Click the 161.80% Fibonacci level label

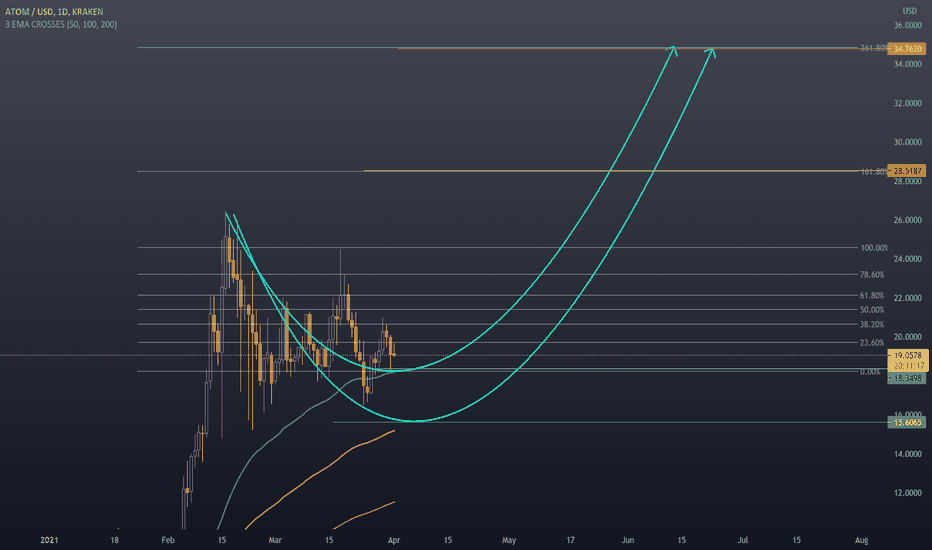click(x=873, y=171)
